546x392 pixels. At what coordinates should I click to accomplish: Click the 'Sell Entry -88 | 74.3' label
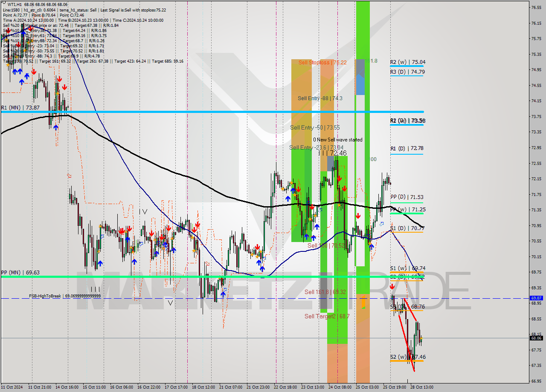320,98
